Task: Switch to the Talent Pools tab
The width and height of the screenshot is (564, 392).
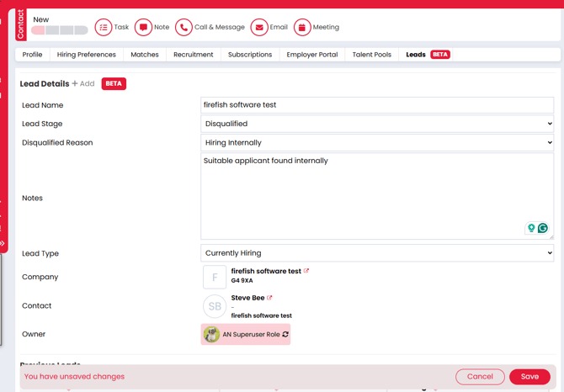Action: (371, 55)
